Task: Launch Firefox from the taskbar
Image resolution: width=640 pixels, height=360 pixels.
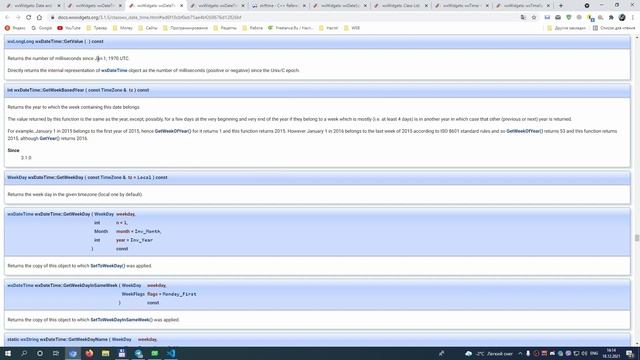Action: pyautogui.click(x=89, y=353)
